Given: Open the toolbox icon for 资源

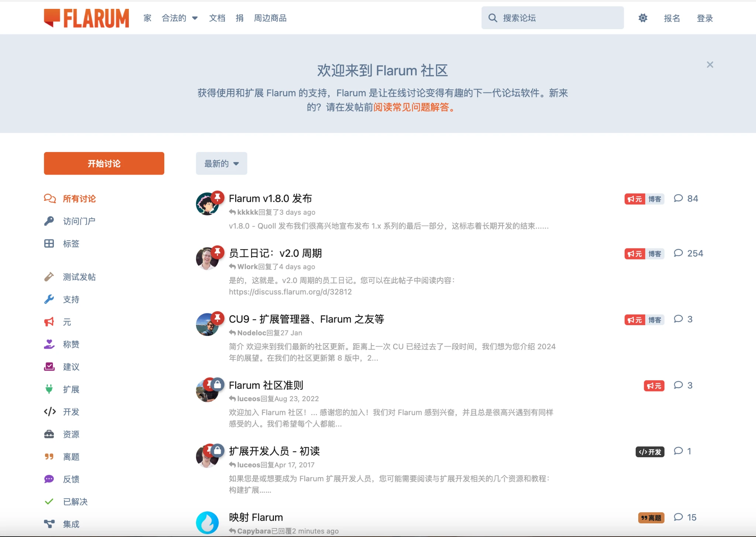Looking at the screenshot, I should (x=49, y=434).
